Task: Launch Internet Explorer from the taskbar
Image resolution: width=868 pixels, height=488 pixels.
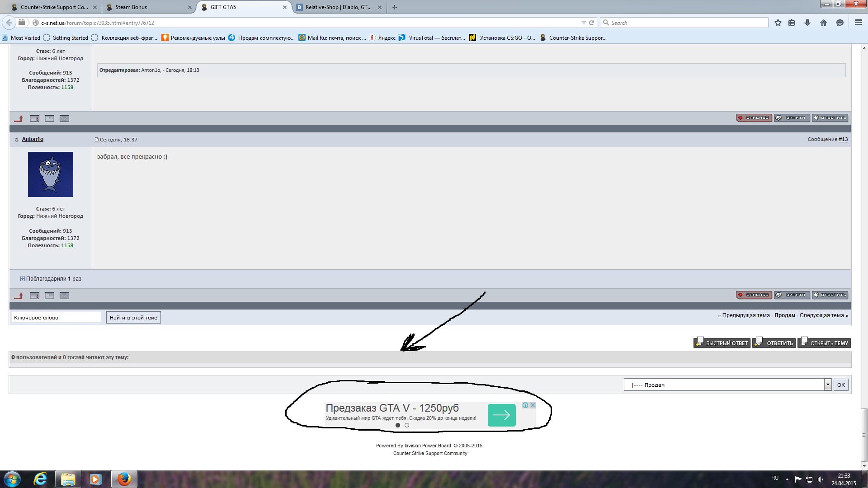Action: click(x=40, y=479)
